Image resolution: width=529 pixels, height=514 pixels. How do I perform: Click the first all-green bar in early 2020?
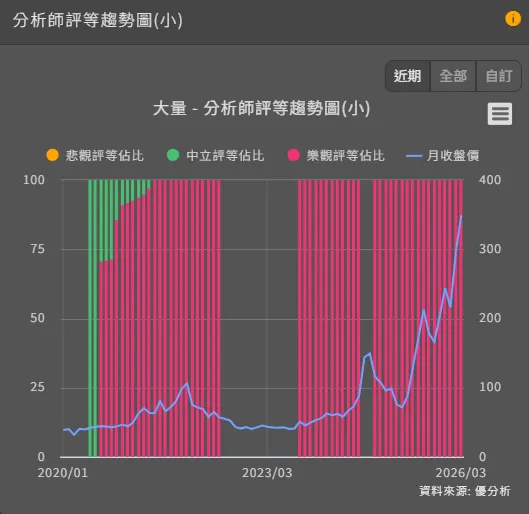pyautogui.click(x=90, y=318)
